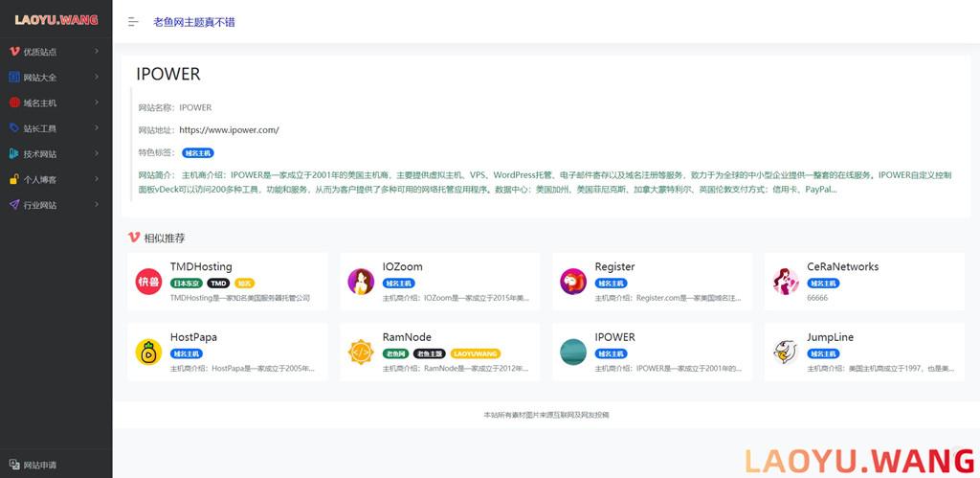Open the Register card title
The image size is (980, 478).
coord(615,266)
